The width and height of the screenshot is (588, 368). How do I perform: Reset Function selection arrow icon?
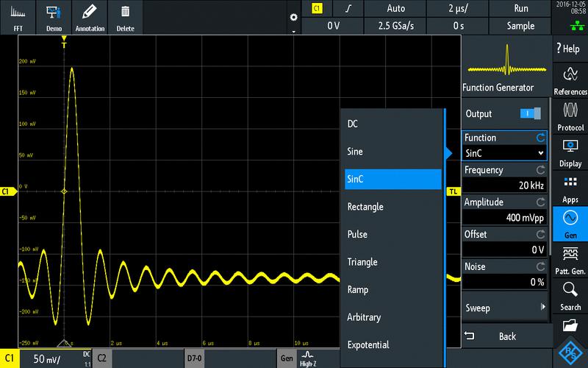pos(540,138)
